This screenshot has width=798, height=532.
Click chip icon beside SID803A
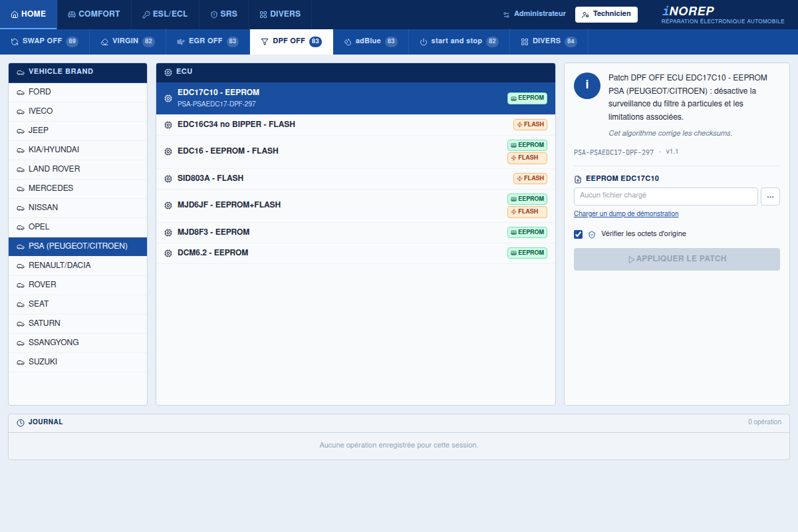click(x=168, y=179)
